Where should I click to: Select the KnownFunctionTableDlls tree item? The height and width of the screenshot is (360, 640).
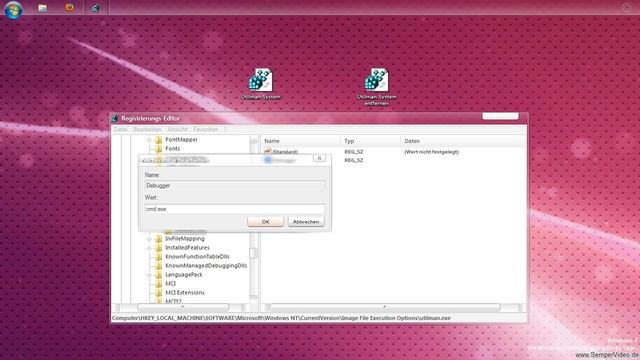click(x=197, y=256)
